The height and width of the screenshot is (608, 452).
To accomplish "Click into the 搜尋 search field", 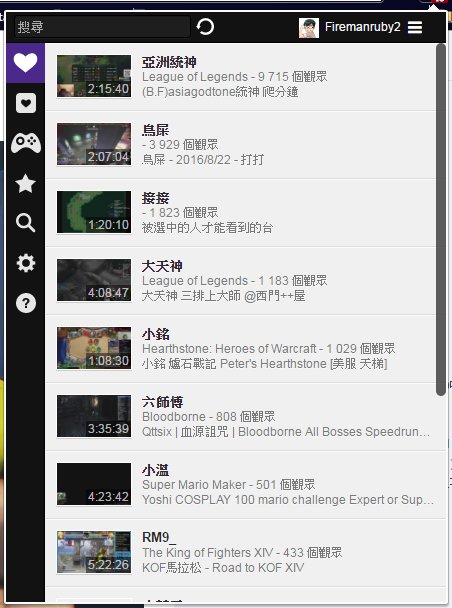I will 102,27.
